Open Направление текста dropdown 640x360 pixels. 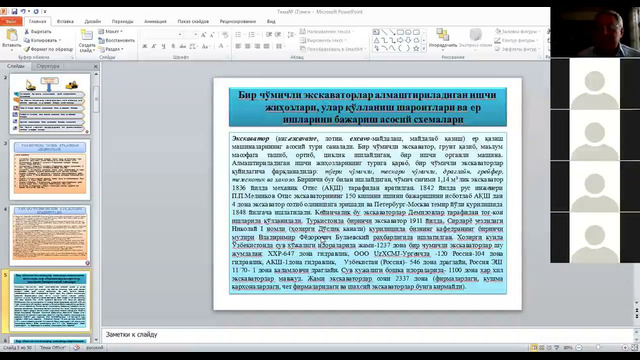[327, 31]
